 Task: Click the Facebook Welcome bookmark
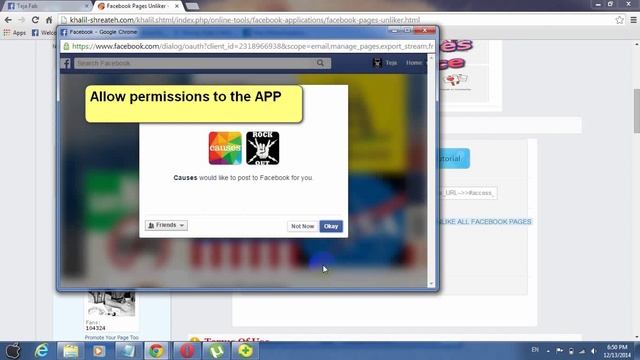point(43,33)
